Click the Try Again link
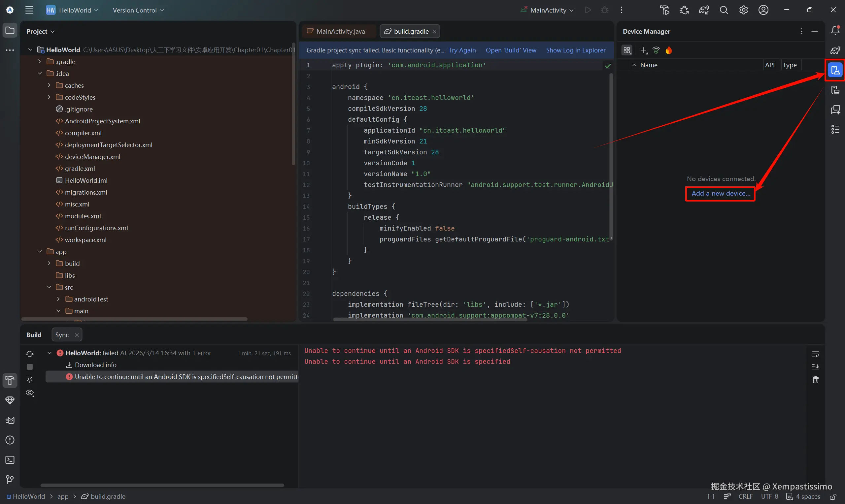Screen dimensions: 845x504 click(462, 50)
